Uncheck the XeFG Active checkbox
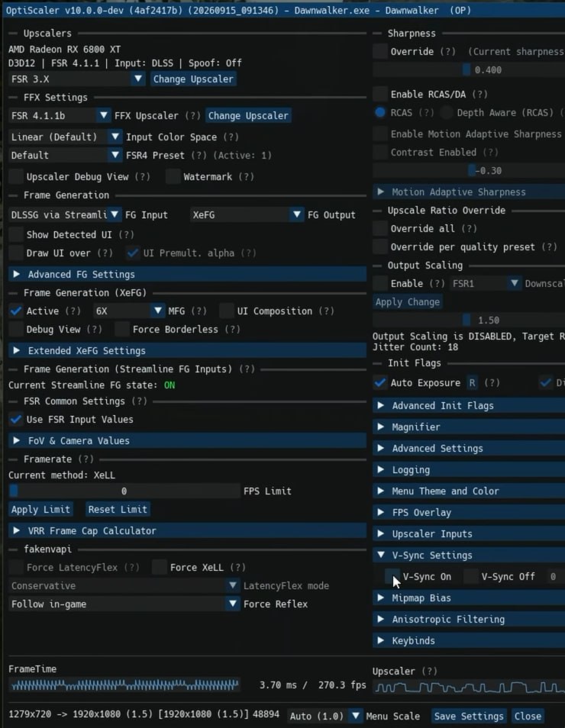 coord(16,311)
